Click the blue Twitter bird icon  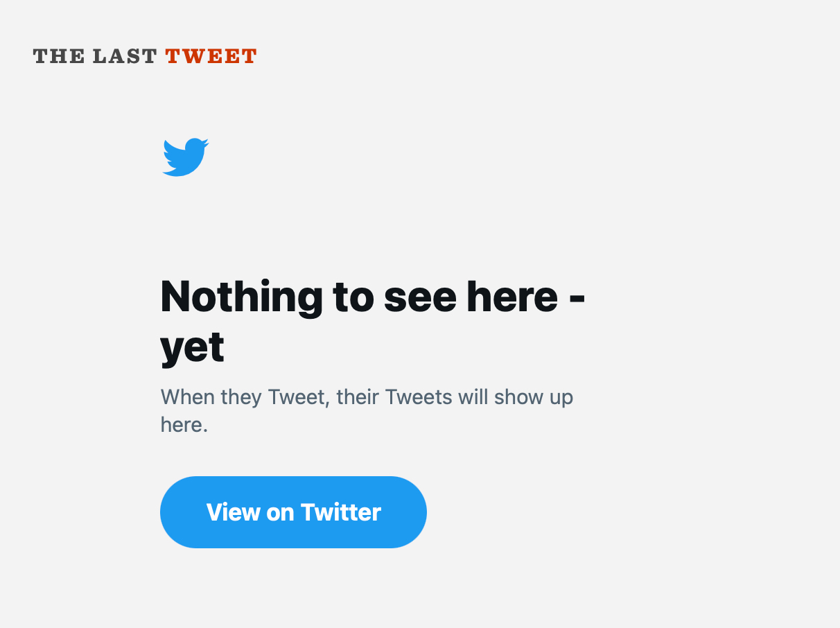(185, 157)
